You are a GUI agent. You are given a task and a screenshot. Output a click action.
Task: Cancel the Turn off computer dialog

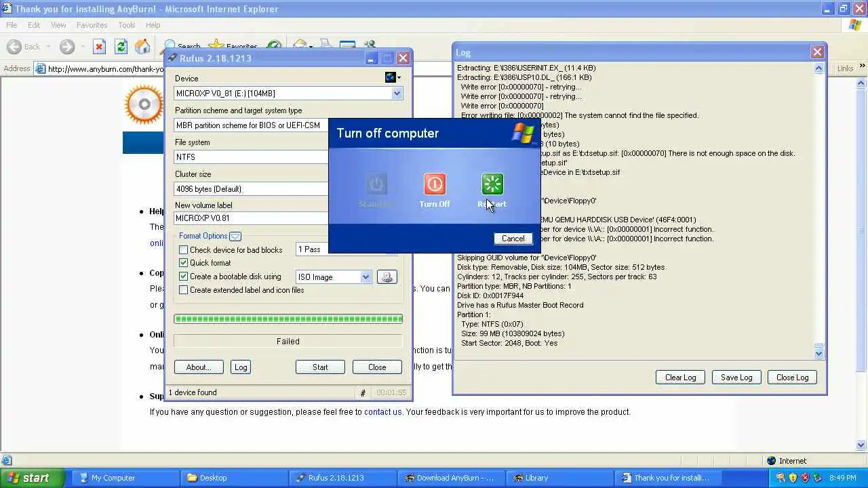pyautogui.click(x=513, y=239)
